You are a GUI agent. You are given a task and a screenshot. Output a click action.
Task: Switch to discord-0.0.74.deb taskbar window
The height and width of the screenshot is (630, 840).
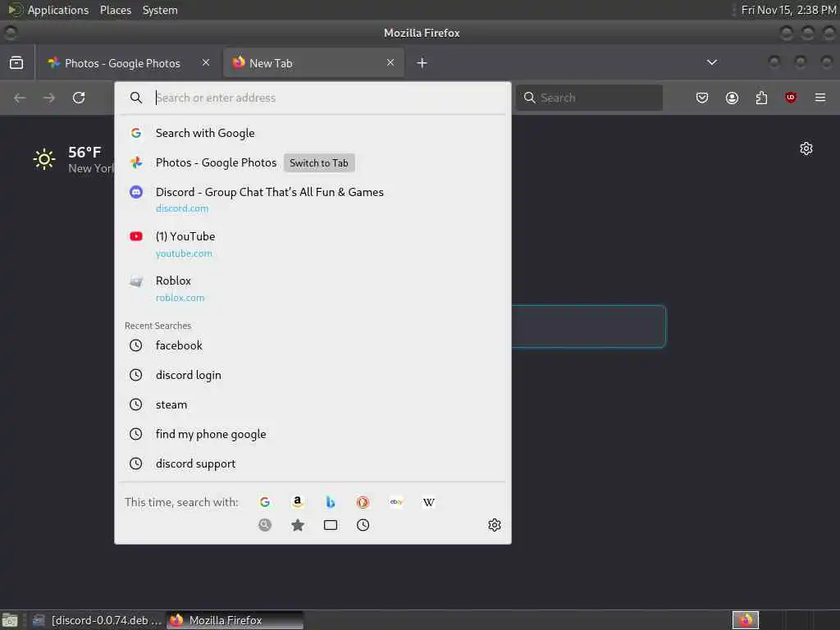(x=97, y=620)
